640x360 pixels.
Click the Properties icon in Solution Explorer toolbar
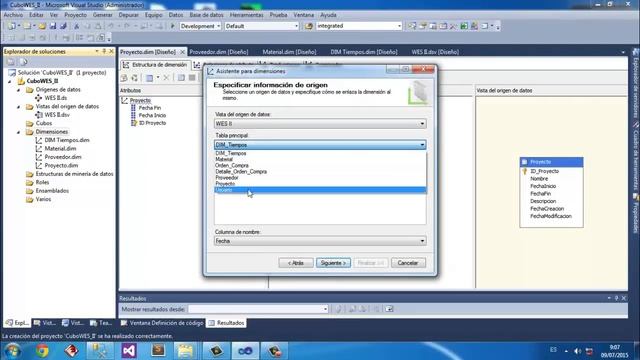coord(11,62)
